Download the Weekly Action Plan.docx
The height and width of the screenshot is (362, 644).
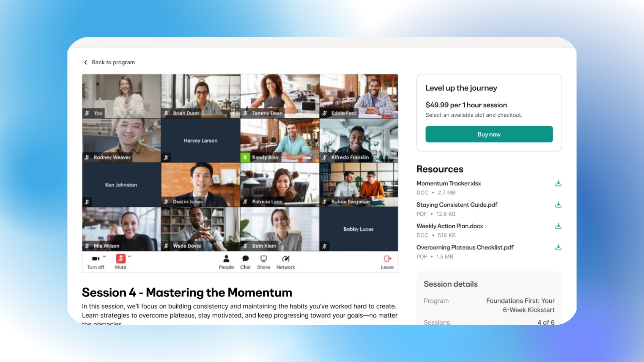[x=558, y=226]
